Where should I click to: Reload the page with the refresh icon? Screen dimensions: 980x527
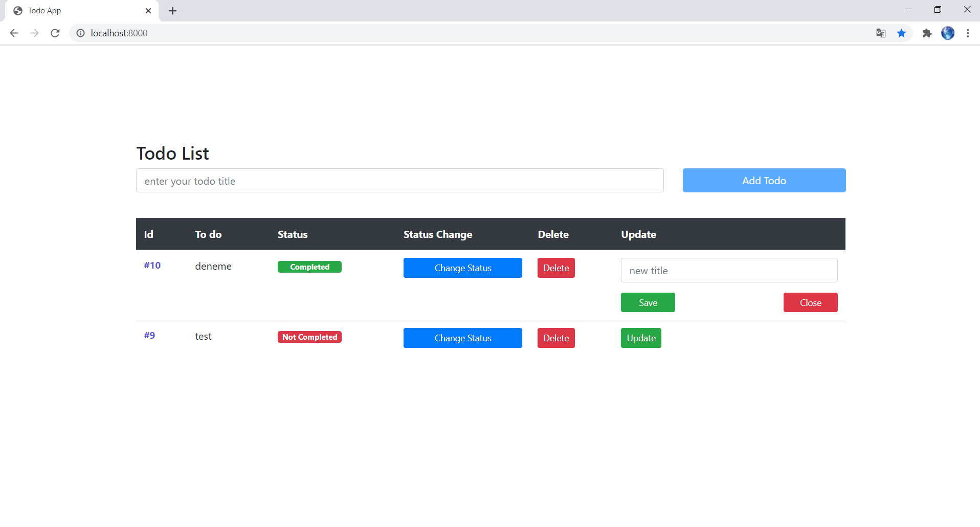[x=55, y=33]
